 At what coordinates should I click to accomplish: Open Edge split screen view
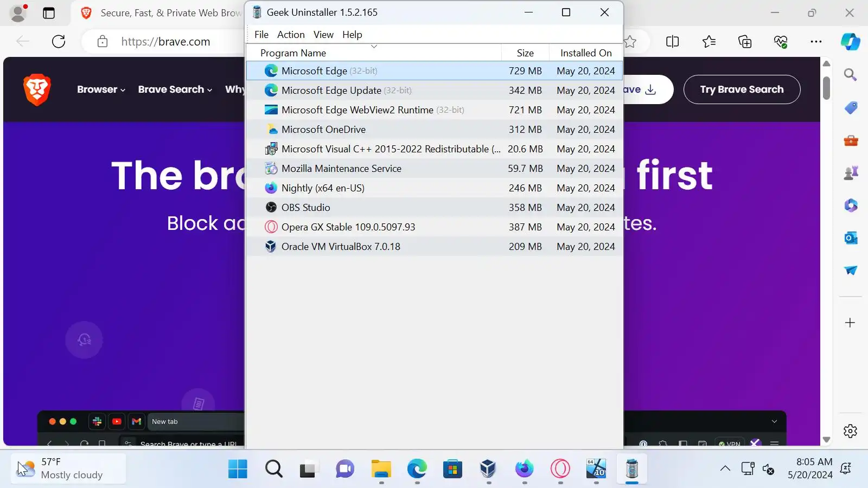coord(672,42)
